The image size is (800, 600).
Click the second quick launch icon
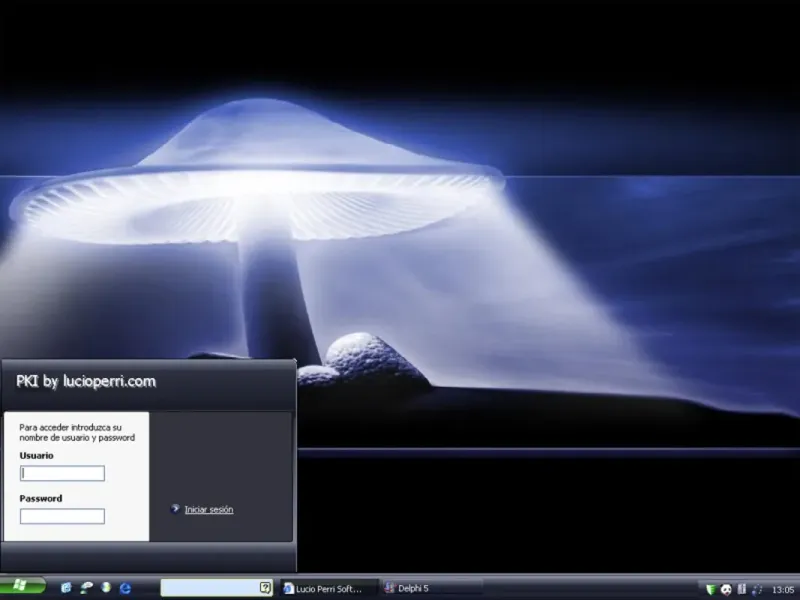pyautogui.click(x=87, y=588)
